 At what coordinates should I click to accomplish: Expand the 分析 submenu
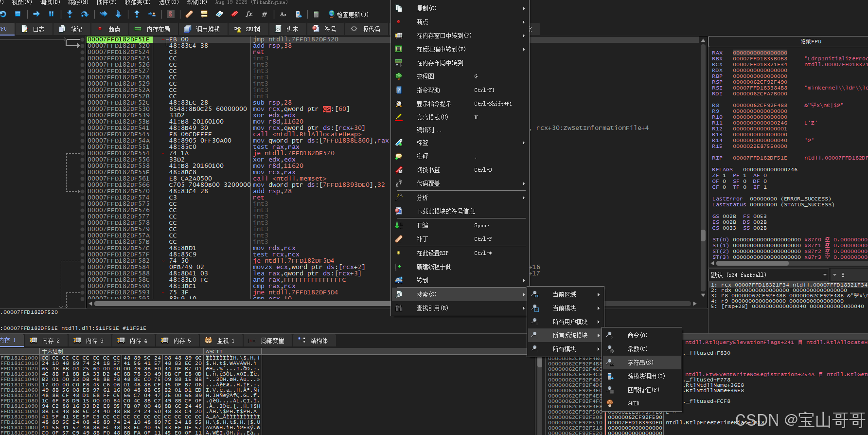coord(460,198)
